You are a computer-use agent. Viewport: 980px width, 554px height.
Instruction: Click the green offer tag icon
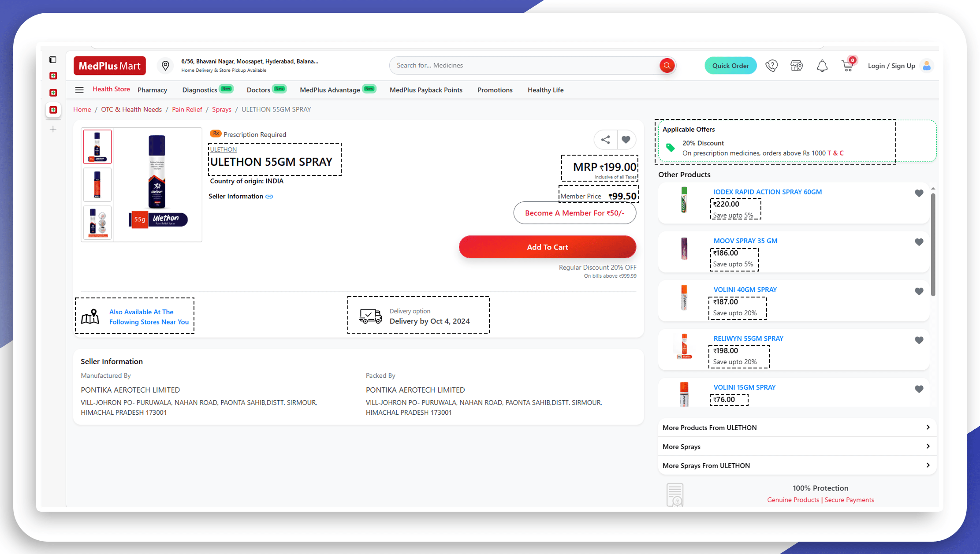tap(671, 148)
